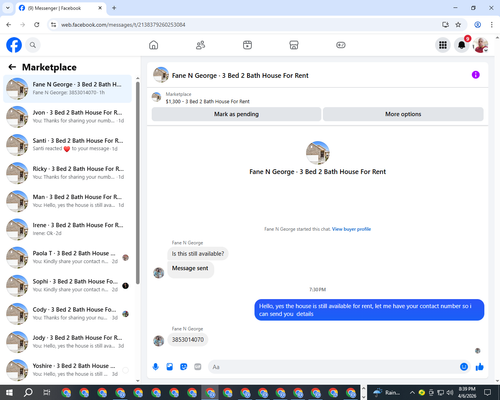This screenshot has height=400, width=500.
Task: Open the Jvon conversation
Action: pos(67,117)
